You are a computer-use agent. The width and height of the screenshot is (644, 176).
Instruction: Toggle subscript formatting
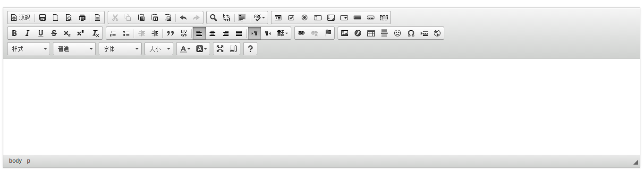(67, 33)
